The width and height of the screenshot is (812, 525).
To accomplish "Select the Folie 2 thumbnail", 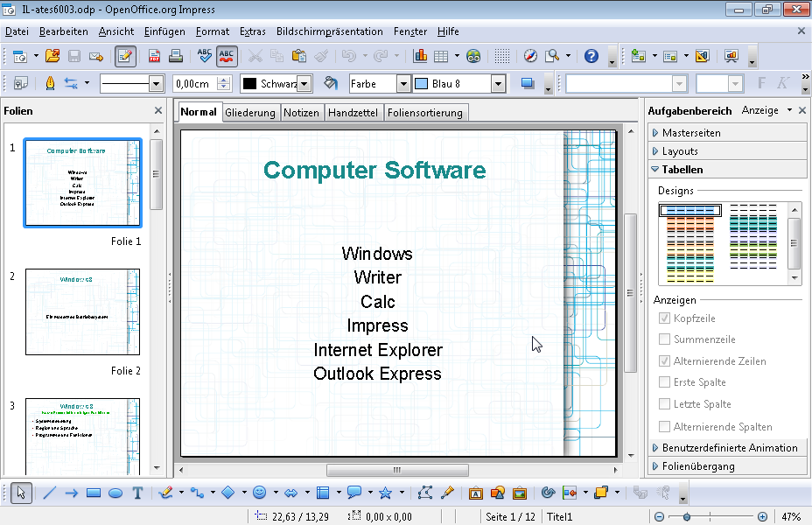I will [x=82, y=311].
